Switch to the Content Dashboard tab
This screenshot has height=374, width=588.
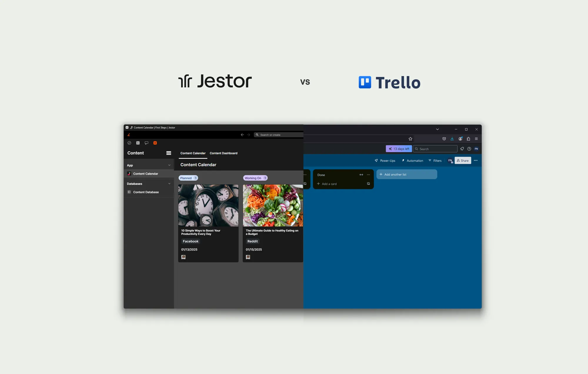[224, 153]
